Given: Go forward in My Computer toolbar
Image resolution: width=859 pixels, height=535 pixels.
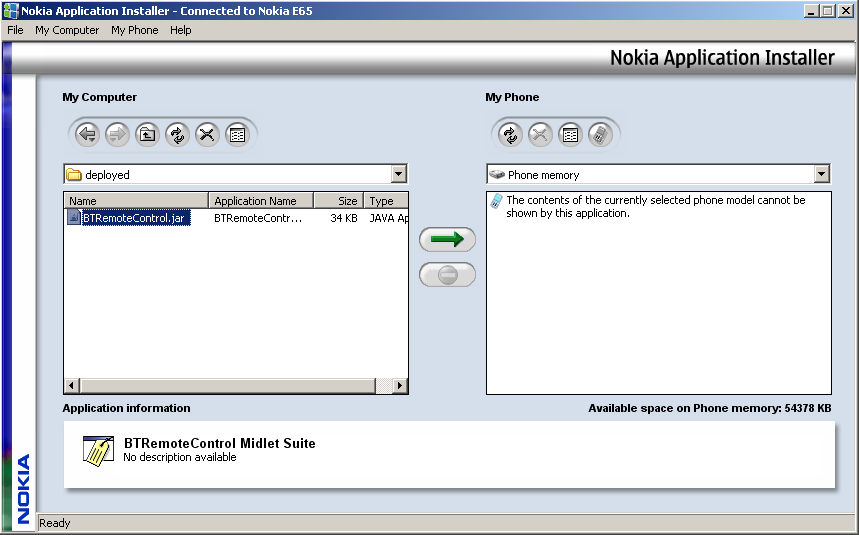Looking at the screenshot, I should tap(117, 134).
